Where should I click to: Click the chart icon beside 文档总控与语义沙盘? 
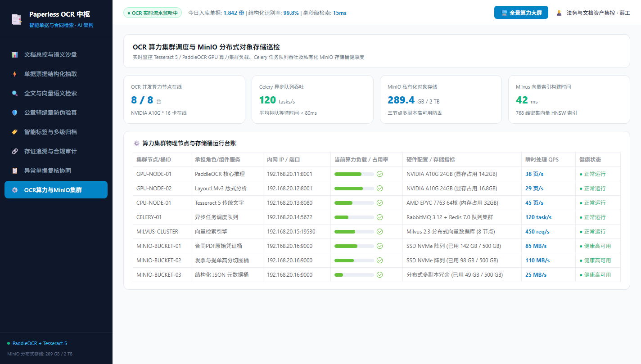[15, 54]
